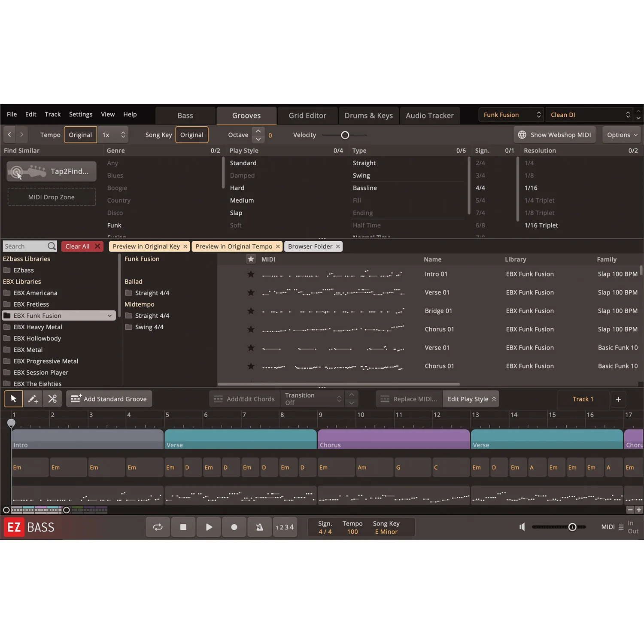Expand Edit Play Style panel

(x=471, y=399)
